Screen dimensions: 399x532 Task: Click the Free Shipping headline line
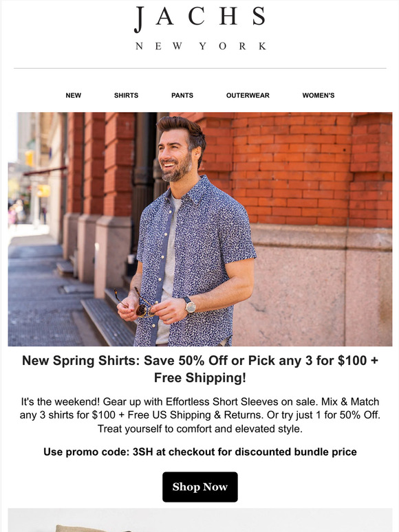200,377
